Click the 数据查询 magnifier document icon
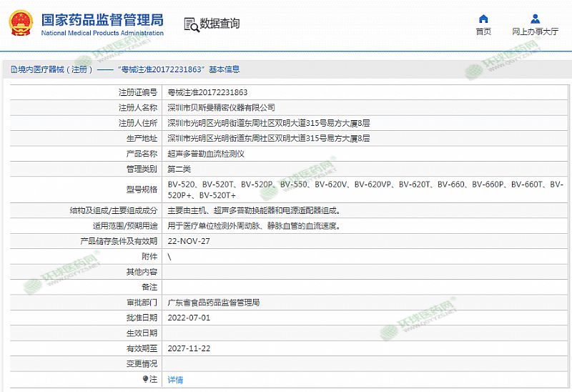The width and height of the screenshot is (572, 392). click(191, 24)
